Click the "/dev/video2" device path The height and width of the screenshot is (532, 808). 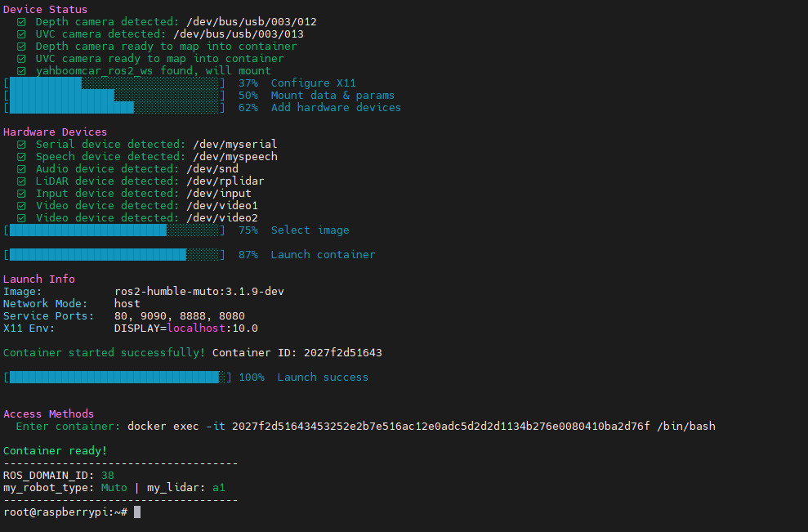click(222, 218)
